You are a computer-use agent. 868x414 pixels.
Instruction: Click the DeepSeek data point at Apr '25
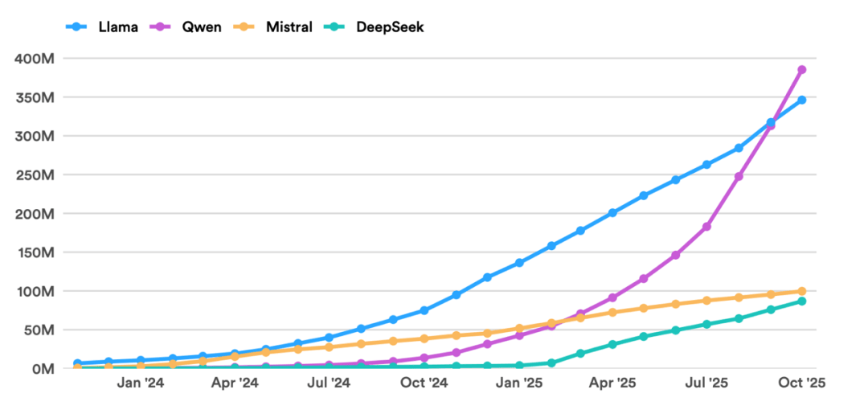coord(612,344)
